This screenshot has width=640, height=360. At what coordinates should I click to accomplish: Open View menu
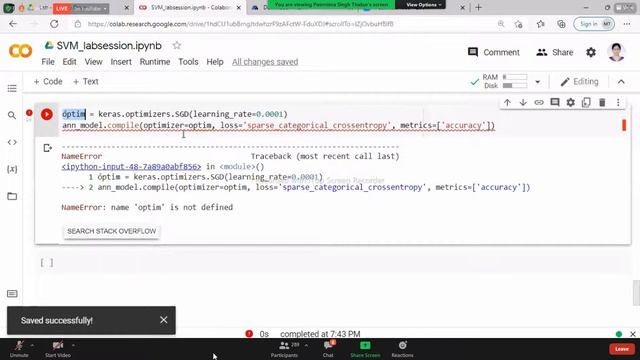pyautogui.click(x=93, y=62)
